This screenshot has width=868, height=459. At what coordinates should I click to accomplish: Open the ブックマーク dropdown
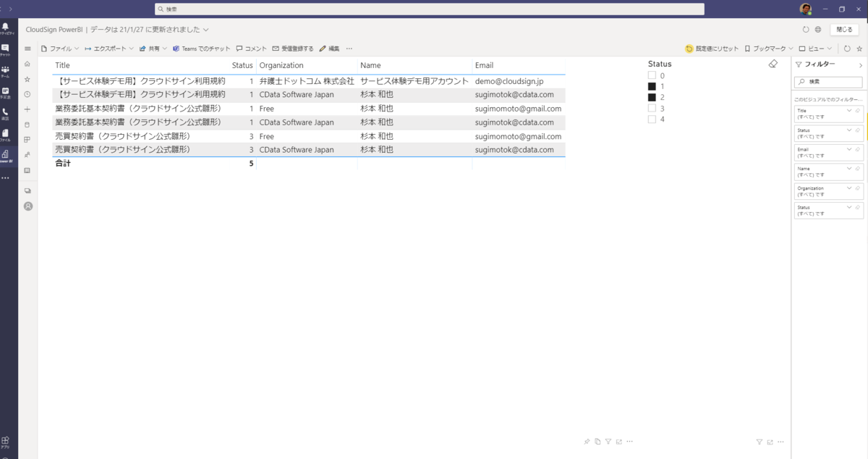click(769, 49)
